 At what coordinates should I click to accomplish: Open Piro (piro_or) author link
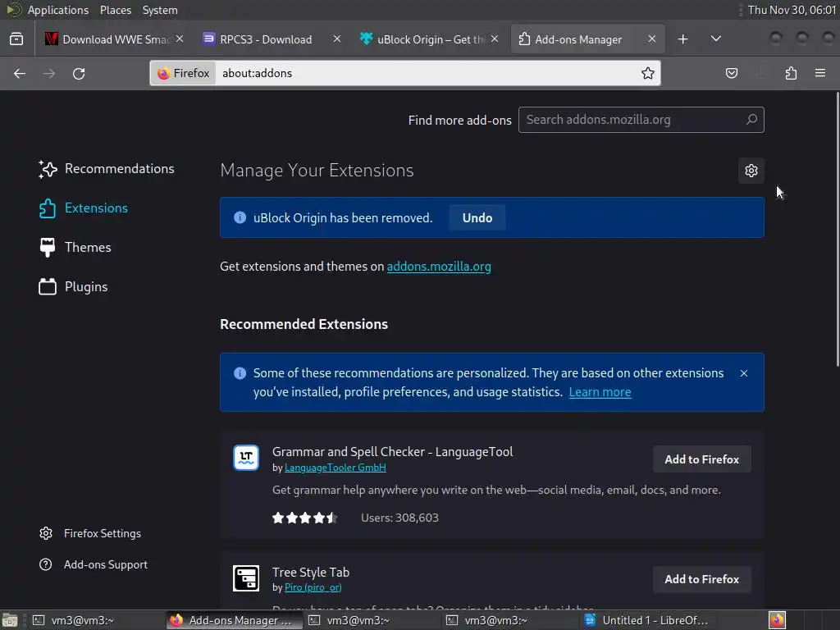pos(313,587)
